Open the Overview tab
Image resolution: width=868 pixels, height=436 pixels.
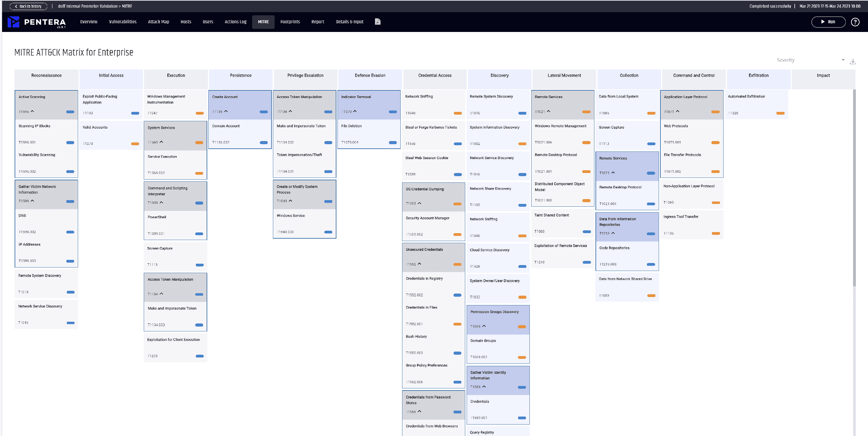tap(89, 22)
